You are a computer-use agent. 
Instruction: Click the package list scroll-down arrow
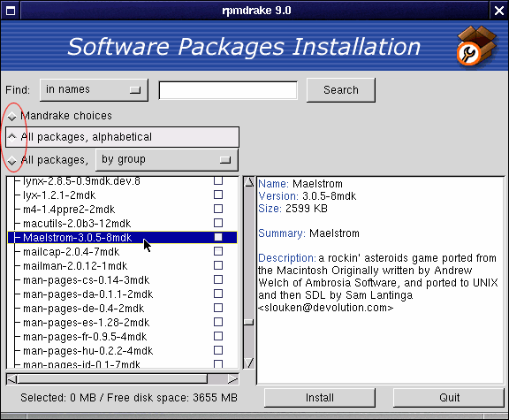(249, 363)
